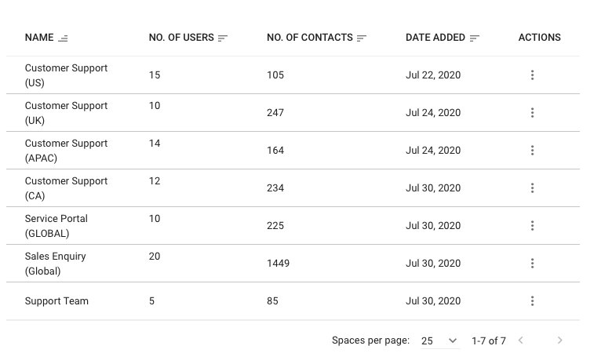Click Customer Support (US) space name

click(66, 75)
